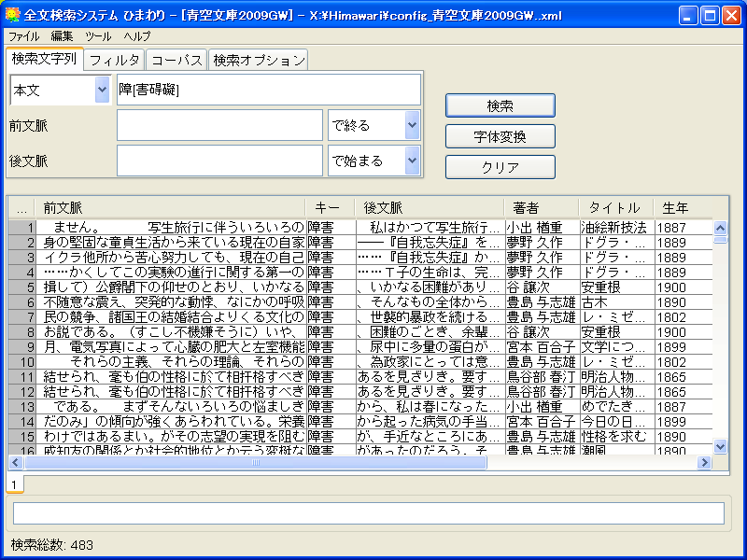
Task: Expand the 本文 search target dropdown
Action: [102, 90]
